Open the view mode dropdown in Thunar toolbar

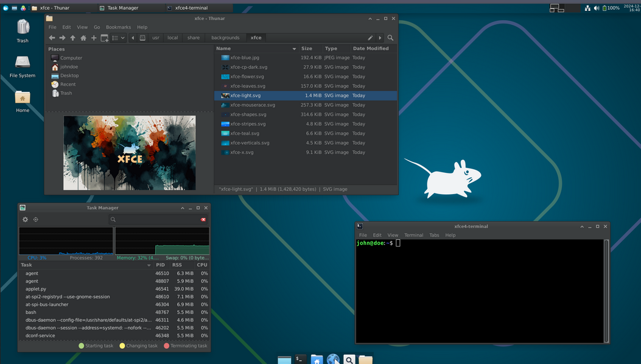(x=118, y=38)
